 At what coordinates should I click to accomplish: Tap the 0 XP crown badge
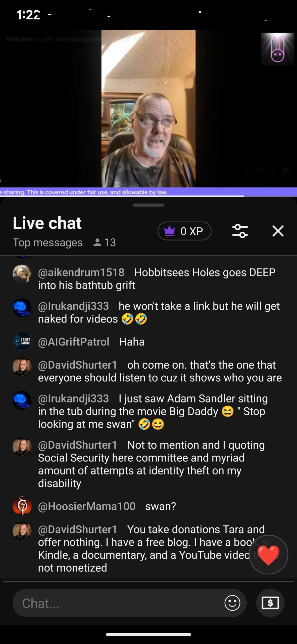tap(184, 231)
